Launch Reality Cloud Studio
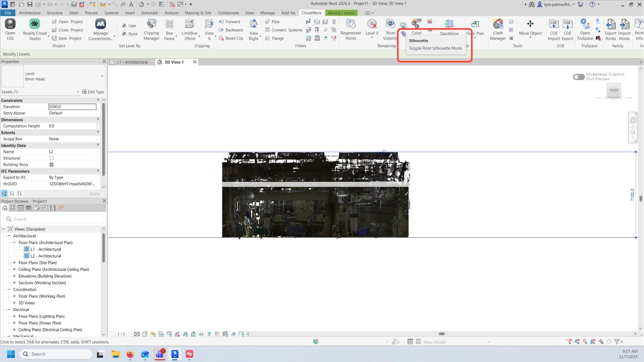Screen dimensions: 644x362 [35, 29]
